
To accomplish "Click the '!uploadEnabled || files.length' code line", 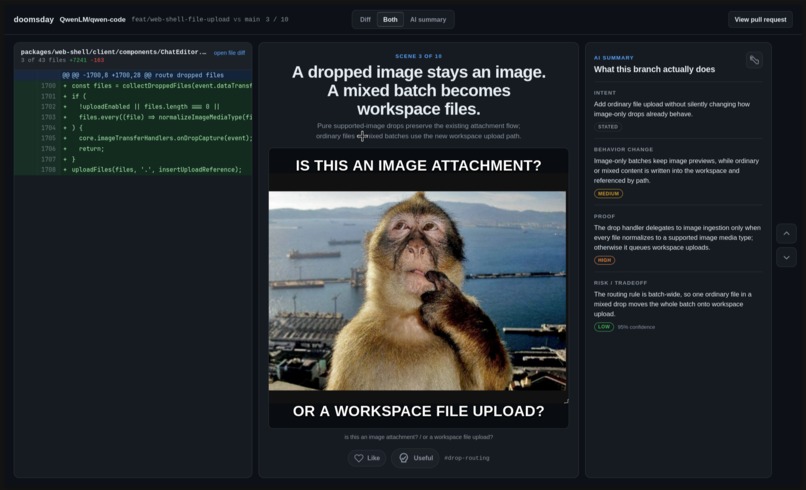I will 133,106.
